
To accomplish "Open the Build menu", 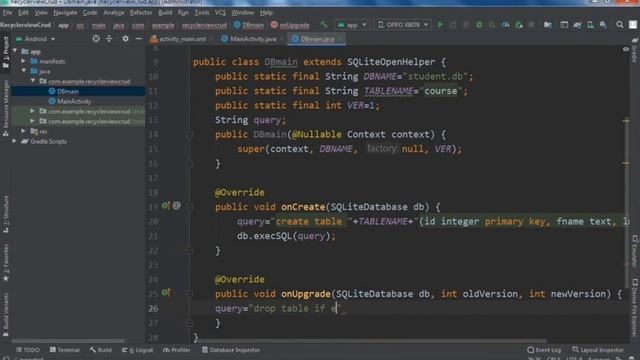I will (165, 13).
